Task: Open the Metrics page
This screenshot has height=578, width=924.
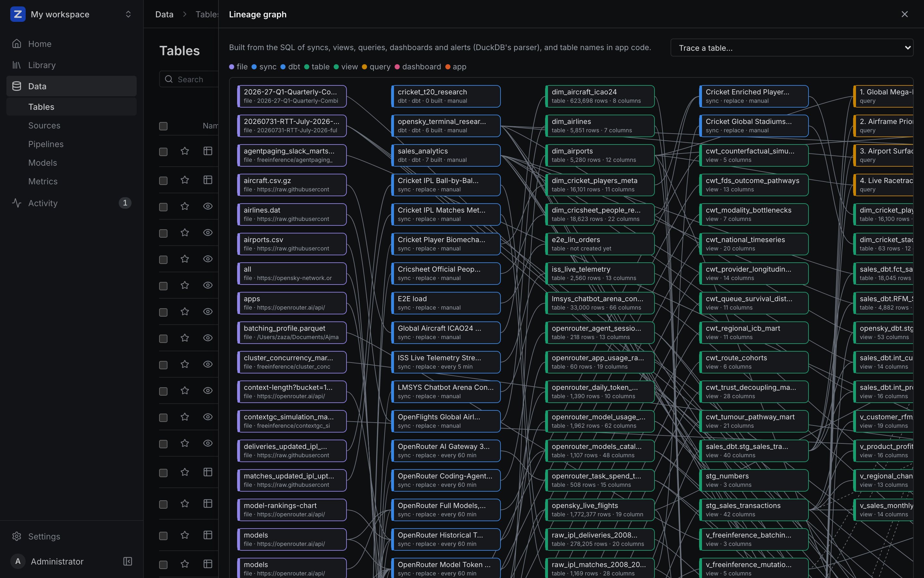Action: click(72, 181)
